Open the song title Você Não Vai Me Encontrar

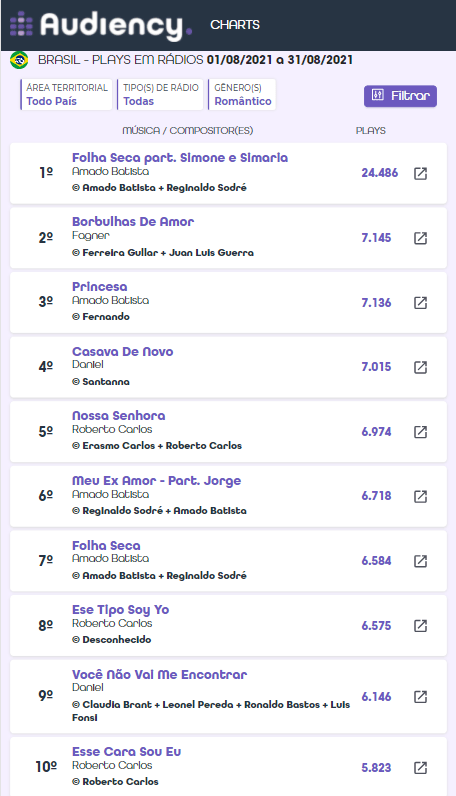tap(159, 675)
